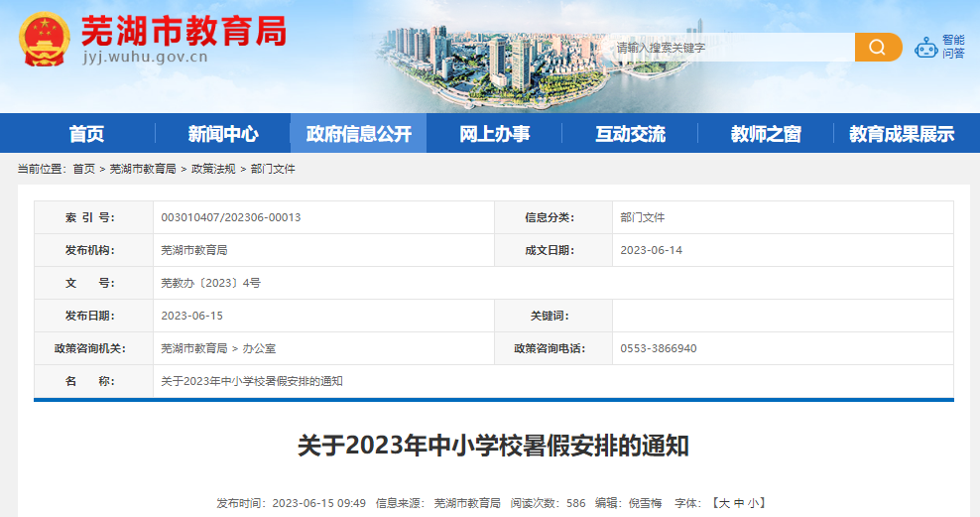Click the jyj.wuhu.gov.cn domain text

145,57
